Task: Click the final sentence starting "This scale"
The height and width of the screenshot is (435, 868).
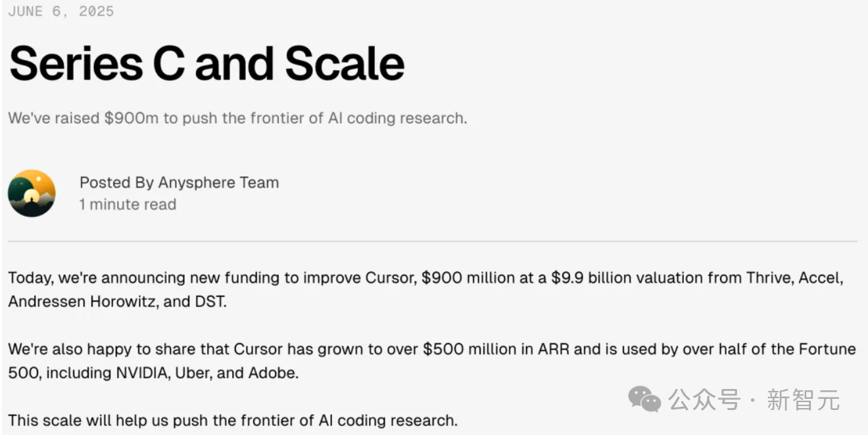Action: click(233, 420)
